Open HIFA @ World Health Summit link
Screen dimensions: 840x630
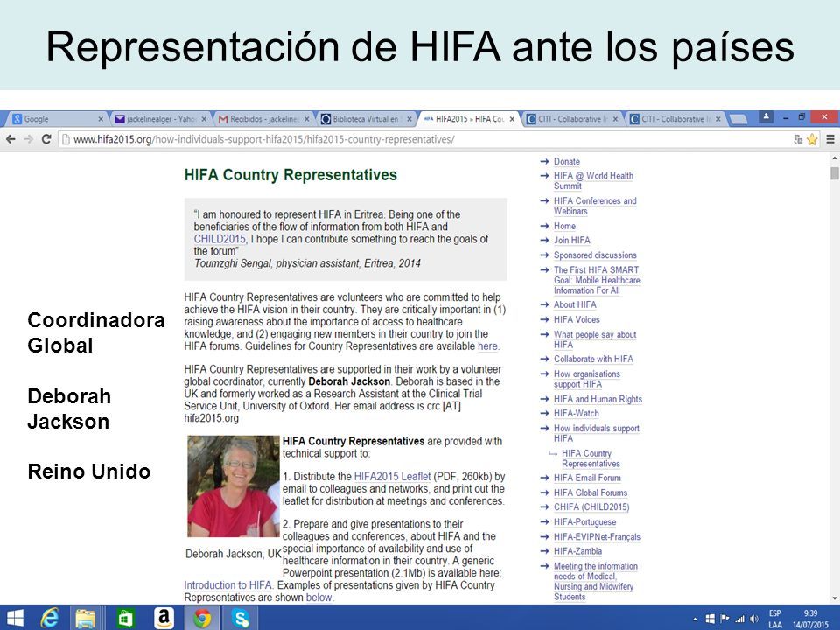tap(593, 180)
